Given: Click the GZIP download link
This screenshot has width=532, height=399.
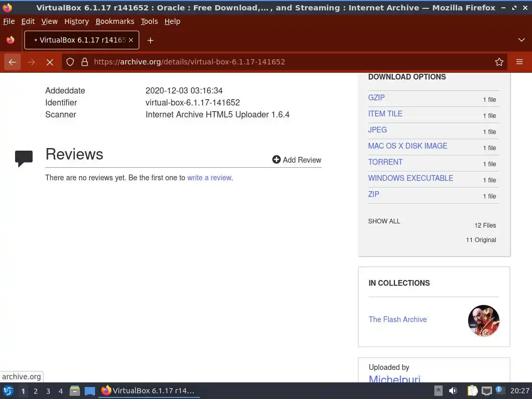Looking at the screenshot, I should (x=376, y=97).
